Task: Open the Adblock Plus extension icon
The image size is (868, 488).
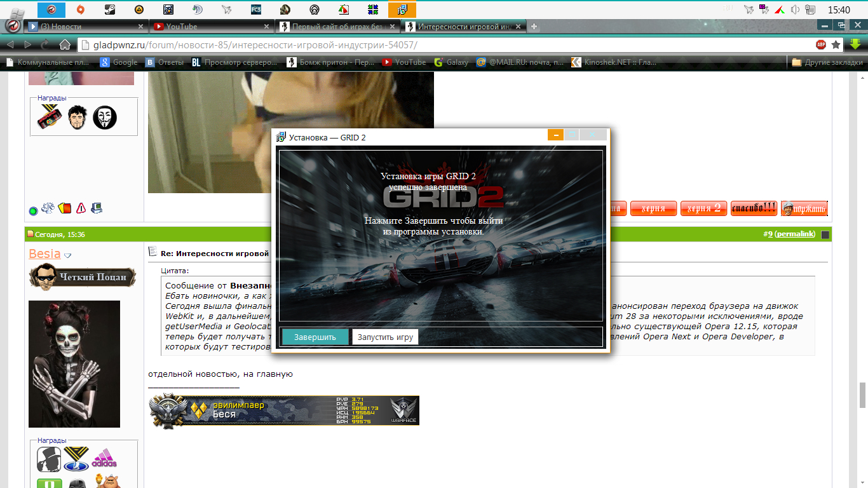Action: [x=821, y=44]
